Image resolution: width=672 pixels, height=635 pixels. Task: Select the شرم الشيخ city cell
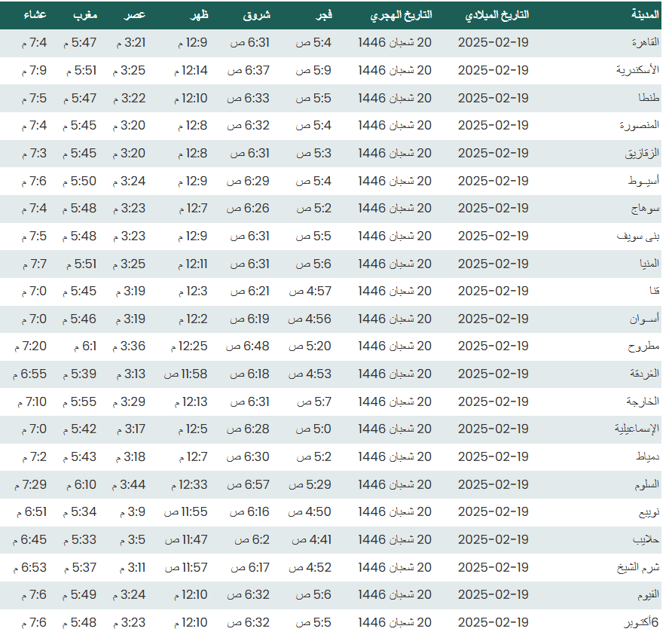point(637,568)
